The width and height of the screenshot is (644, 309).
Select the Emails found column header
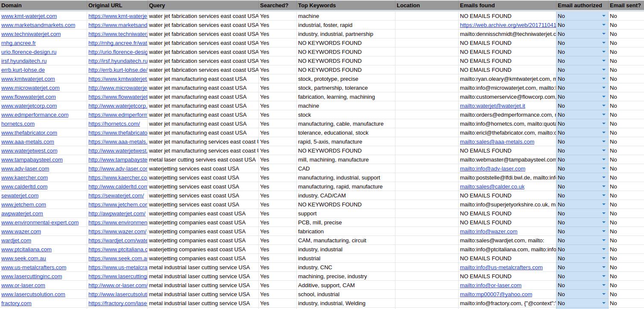click(x=507, y=6)
